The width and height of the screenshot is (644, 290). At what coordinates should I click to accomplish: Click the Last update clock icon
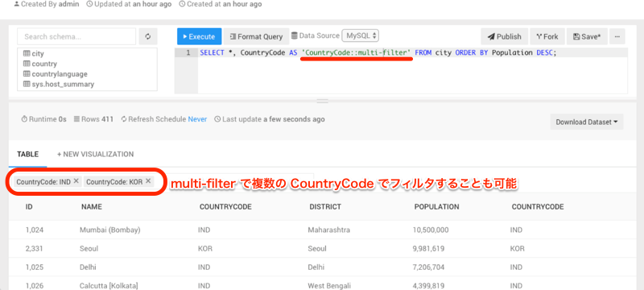click(x=217, y=119)
